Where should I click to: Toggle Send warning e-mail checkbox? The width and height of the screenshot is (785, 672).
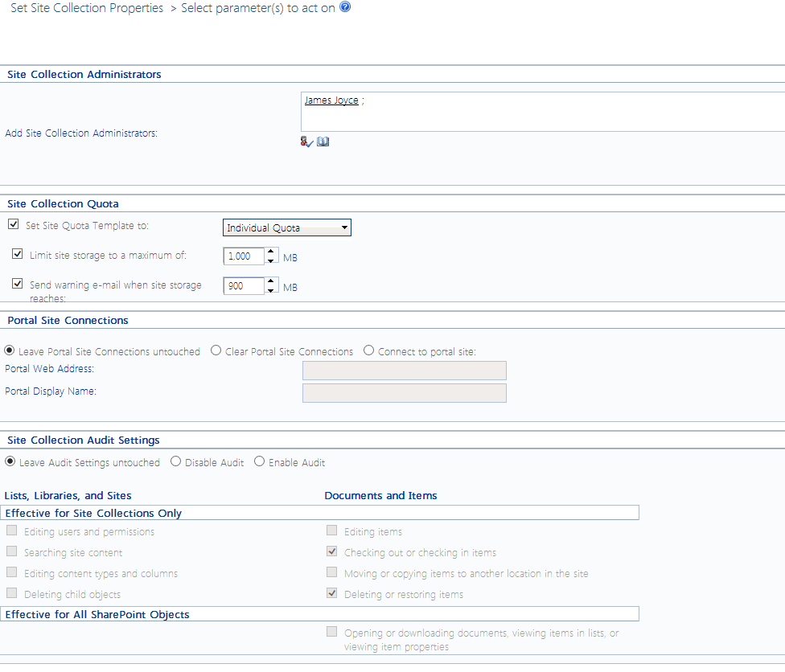click(18, 283)
